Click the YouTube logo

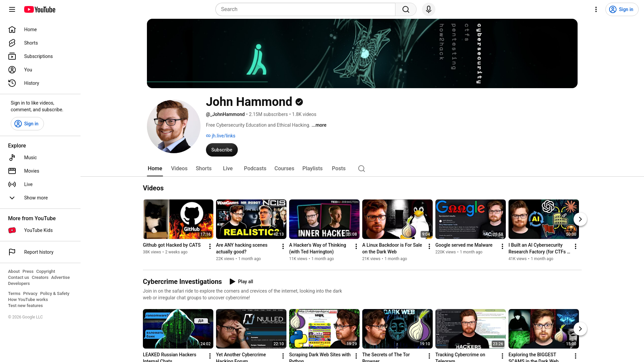40,9
